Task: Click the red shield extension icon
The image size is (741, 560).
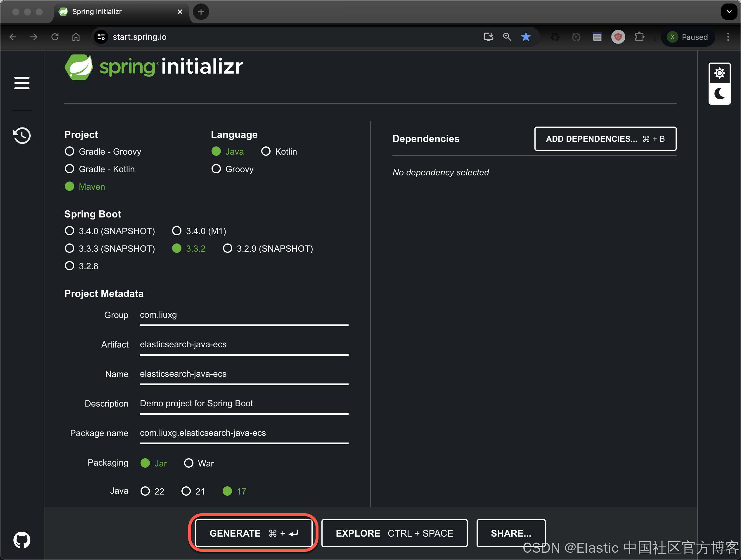Action: (618, 37)
